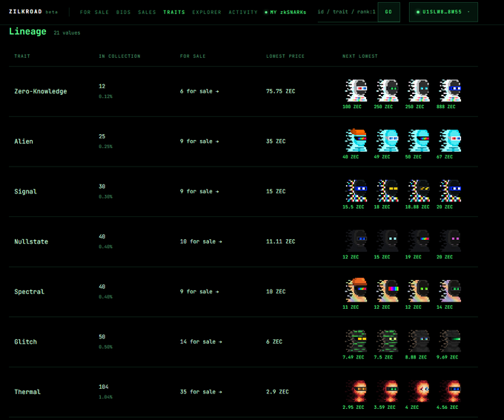Open the wallet account dropdown
Screen dimensions: 504x420
click(x=443, y=12)
